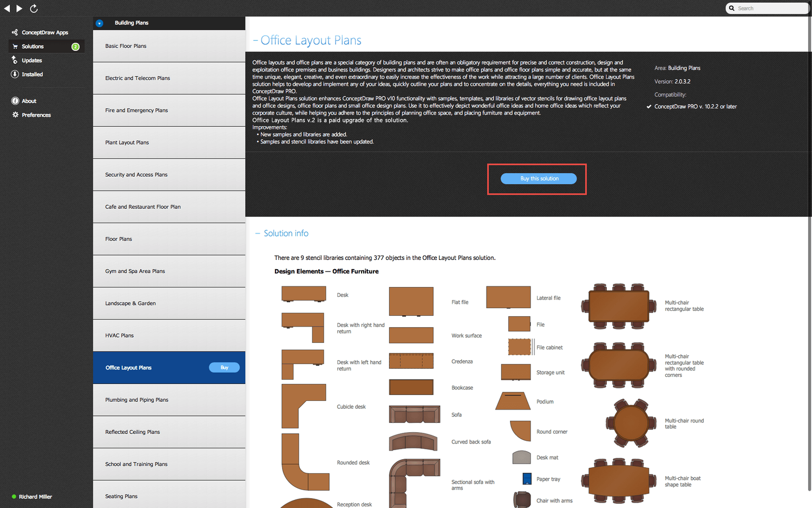
Task: Click the Flat file thumbnail
Action: 411,302
